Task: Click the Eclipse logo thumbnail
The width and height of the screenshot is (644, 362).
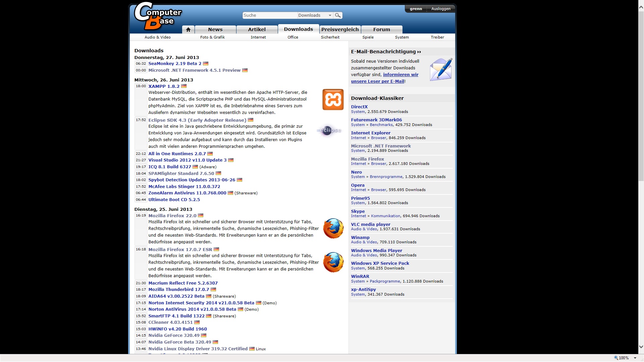Action: [329, 130]
